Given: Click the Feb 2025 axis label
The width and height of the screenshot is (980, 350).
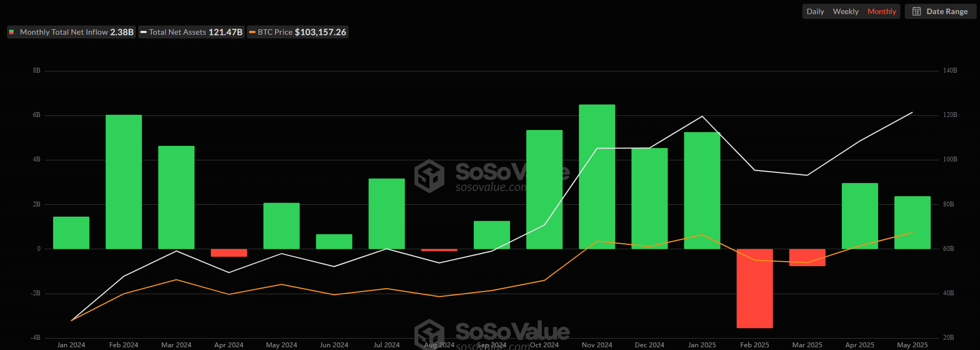Looking at the screenshot, I should click(754, 345).
